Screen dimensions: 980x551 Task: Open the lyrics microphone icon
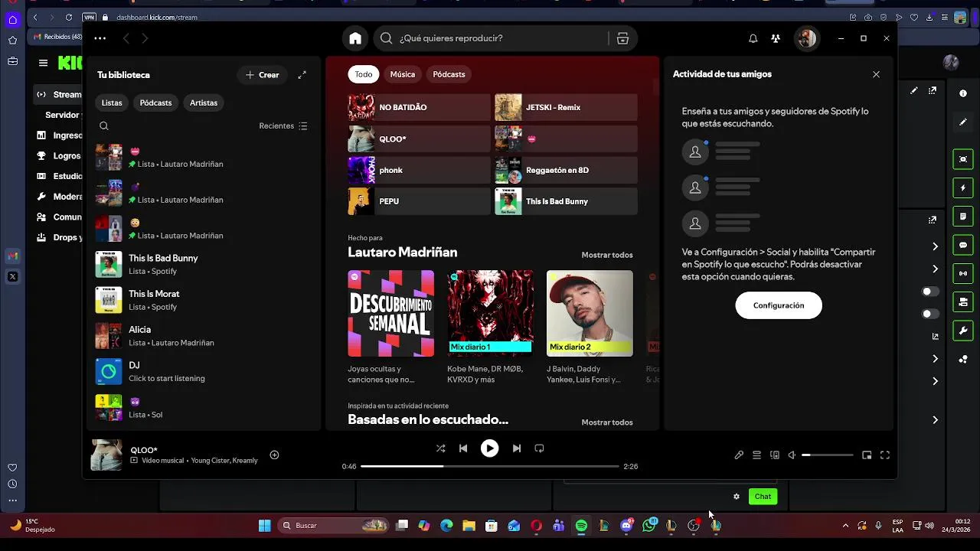point(739,455)
